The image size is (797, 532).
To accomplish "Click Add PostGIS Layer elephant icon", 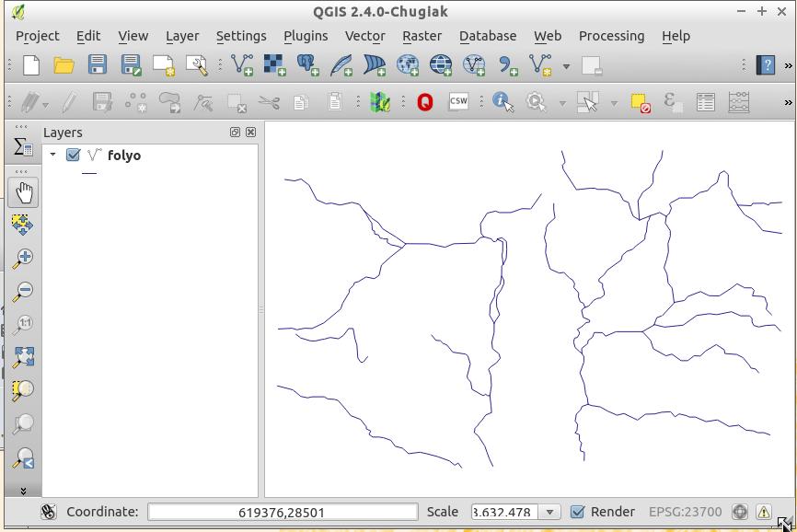I will [x=308, y=65].
